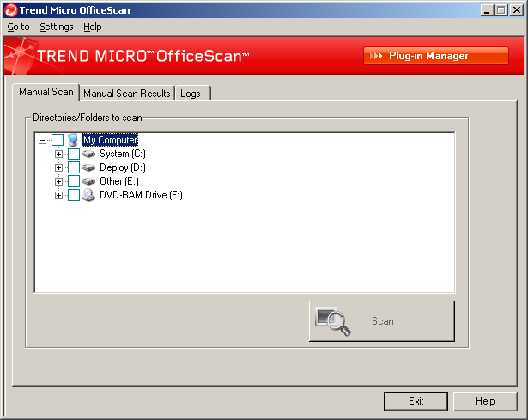Click the magnifying glass Scan icon

coord(333,321)
